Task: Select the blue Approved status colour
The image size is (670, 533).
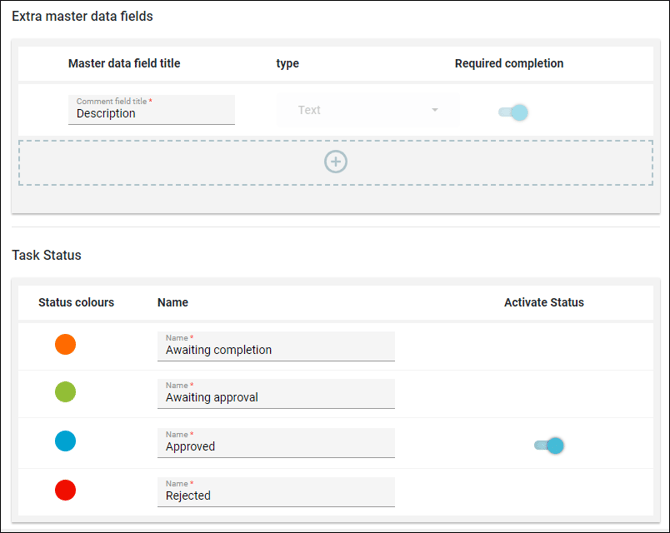Action: (x=65, y=441)
